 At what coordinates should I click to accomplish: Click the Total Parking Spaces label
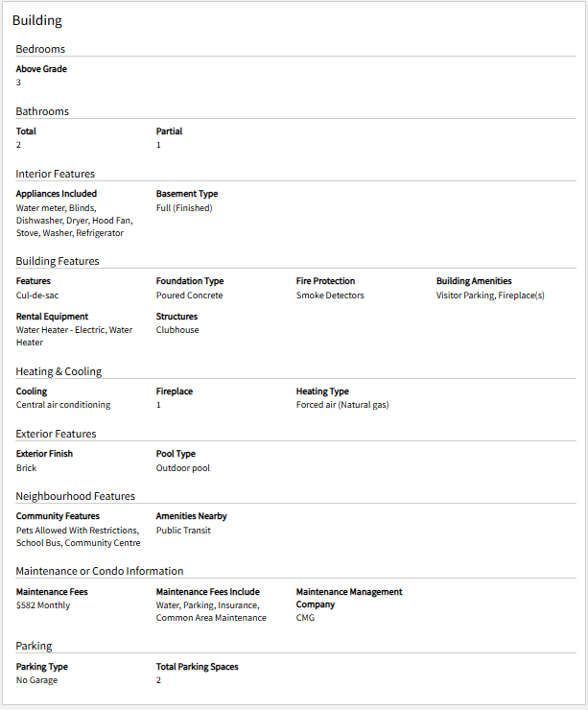(197, 667)
